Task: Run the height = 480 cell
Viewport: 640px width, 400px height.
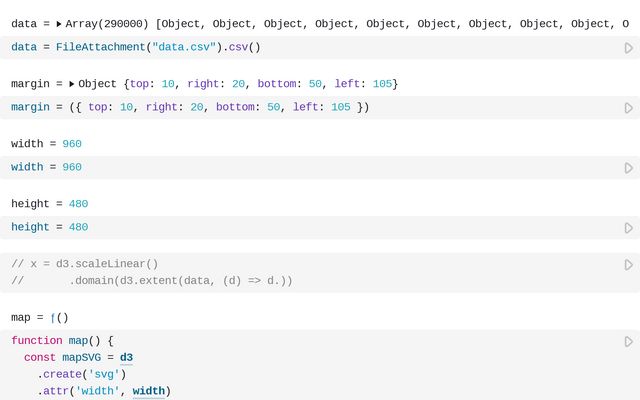Action: coord(628,228)
